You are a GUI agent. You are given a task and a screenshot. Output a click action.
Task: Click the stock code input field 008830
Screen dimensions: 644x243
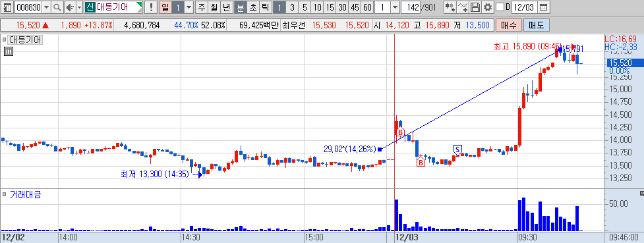point(28,7)
